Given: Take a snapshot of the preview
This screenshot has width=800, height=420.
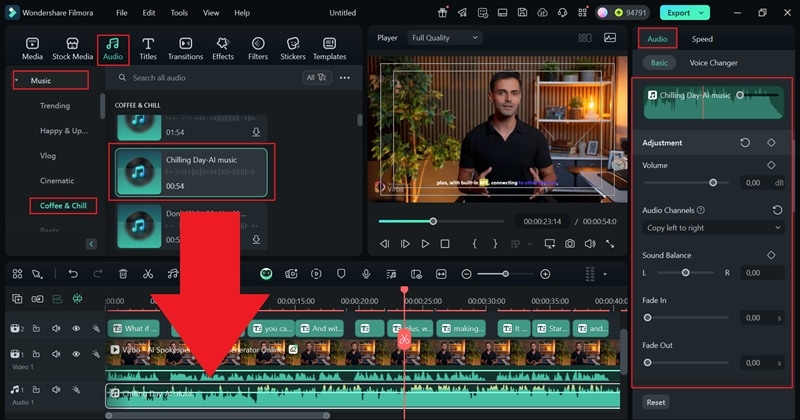Looking at the screenshot, I should tap(569, 244).
